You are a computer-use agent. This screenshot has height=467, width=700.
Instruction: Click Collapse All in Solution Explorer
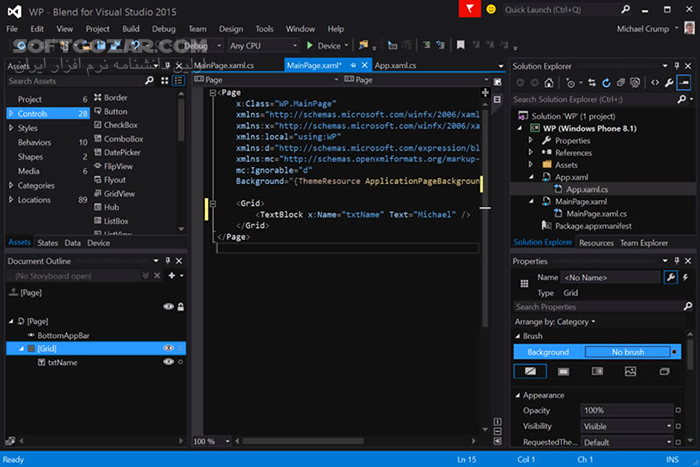click(621, 83)
